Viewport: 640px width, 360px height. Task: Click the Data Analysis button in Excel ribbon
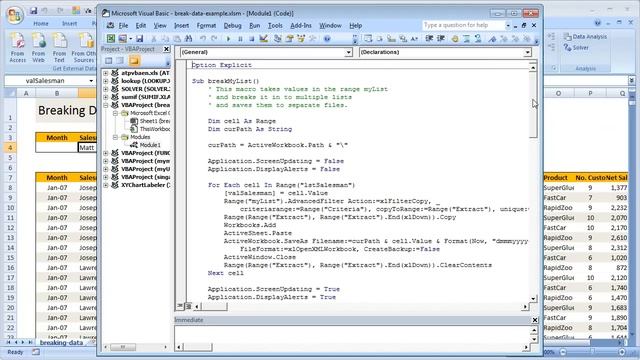pos(585,36)
